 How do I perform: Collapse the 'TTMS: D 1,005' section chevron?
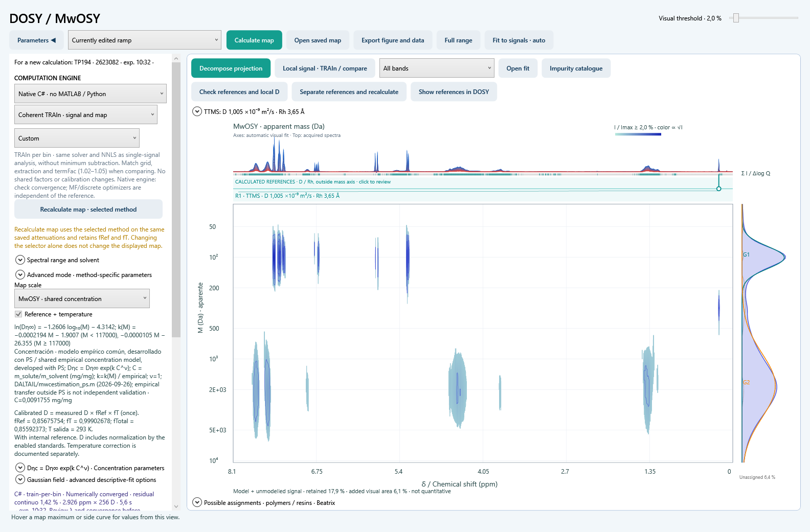click(197, 111)
